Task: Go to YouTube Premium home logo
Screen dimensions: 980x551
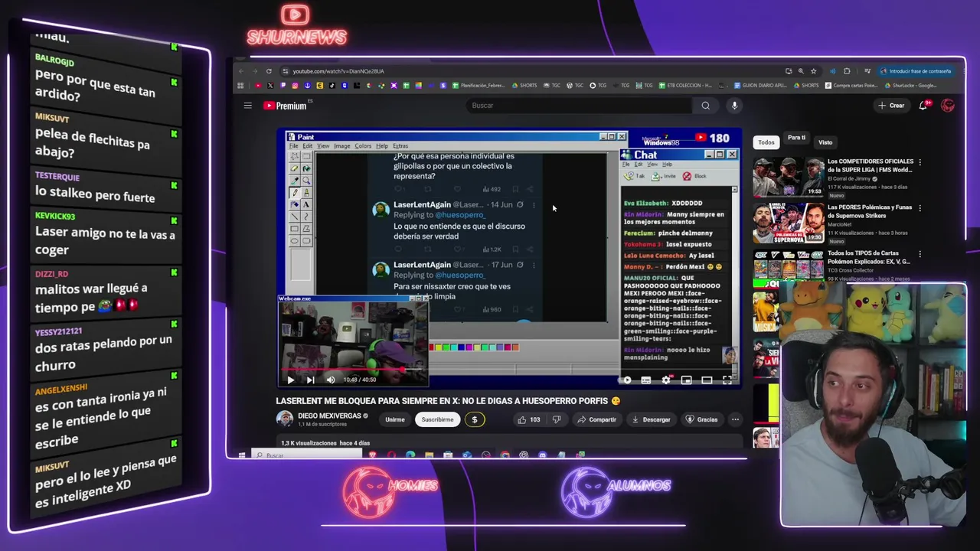Action: [286, 106]
